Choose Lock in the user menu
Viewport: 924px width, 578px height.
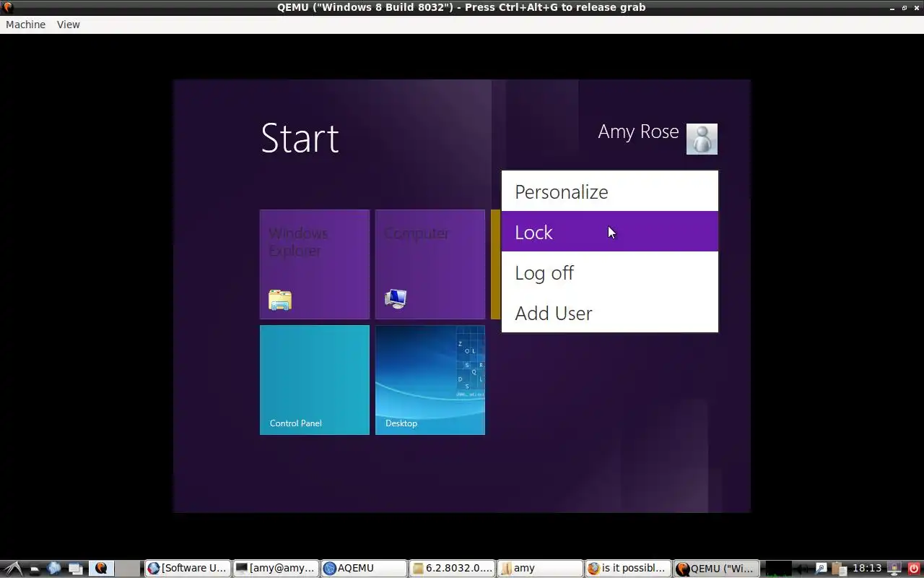pos(610,231)
